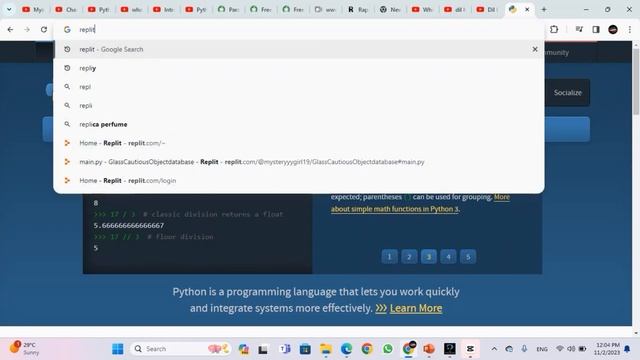This screenshot has height=360, width=640.
Task: Open the Chrome profile avatar
Action: tap(613, 29)
